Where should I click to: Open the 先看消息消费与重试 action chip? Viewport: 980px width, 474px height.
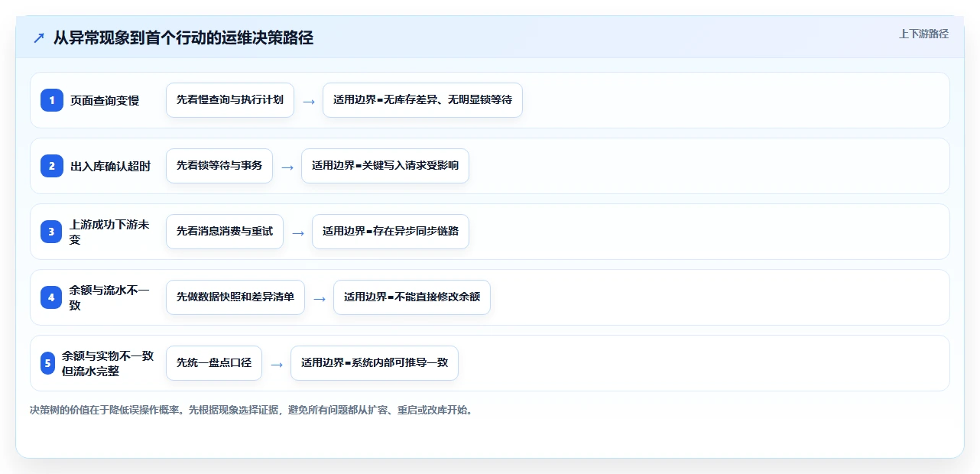click(x=225, y=232)
